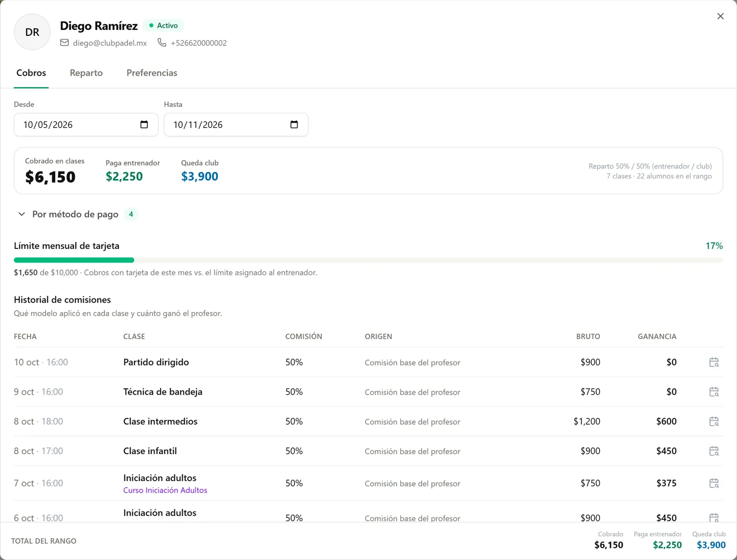This screenshot has width=737, height=560.
Task: Open class detail icon for Clase intermedios
Action: pyautogui.click(x=714, y=421)
